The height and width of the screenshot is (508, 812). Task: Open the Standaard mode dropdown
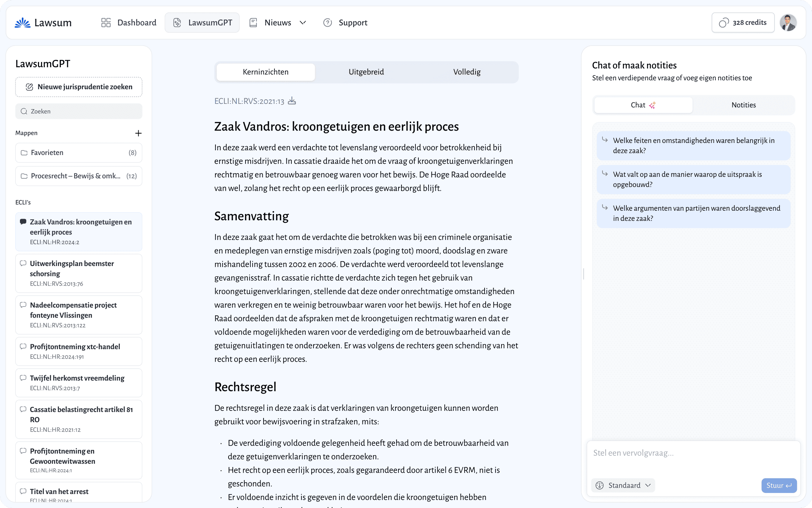click(624, 485)
